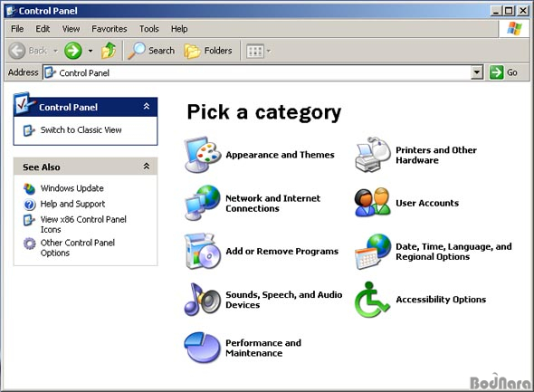Maximize the Control Panel window
Image resolution: width=534 pixels, height=392 pixels.
coord(509,11)
